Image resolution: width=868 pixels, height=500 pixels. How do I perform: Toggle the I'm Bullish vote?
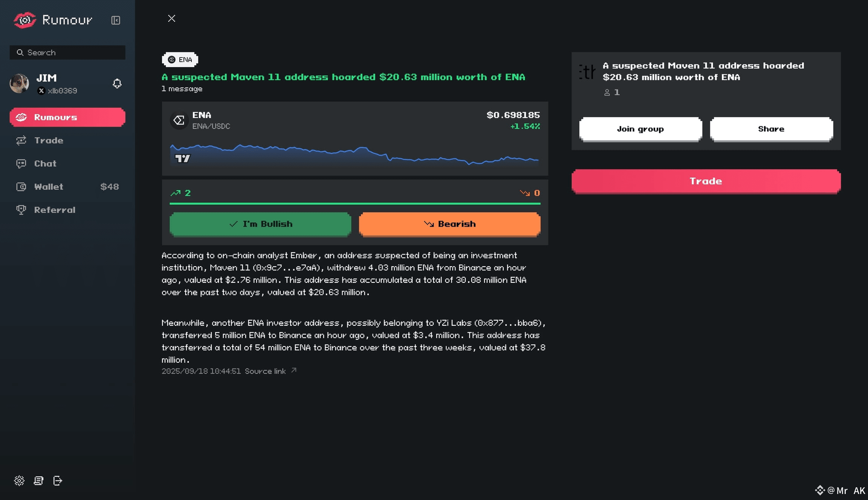click(x=260, y=224)
